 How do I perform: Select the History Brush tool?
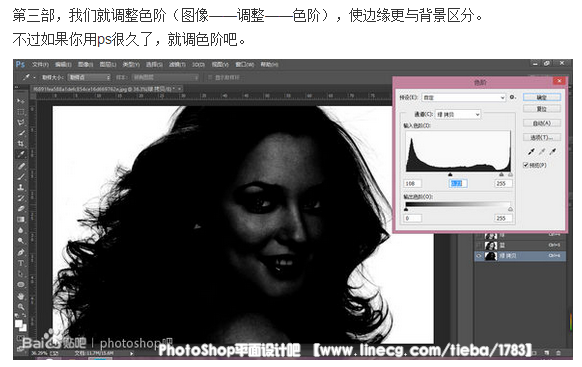pos(21,198)
